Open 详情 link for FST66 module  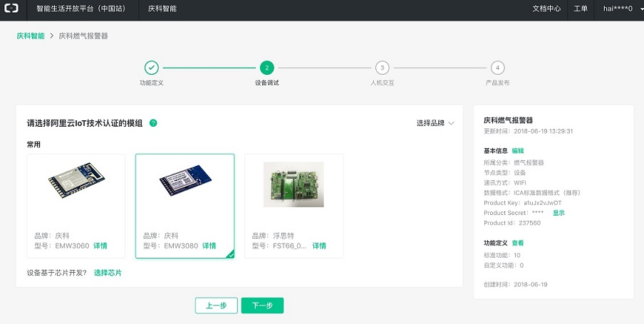(x=319, y=246)
